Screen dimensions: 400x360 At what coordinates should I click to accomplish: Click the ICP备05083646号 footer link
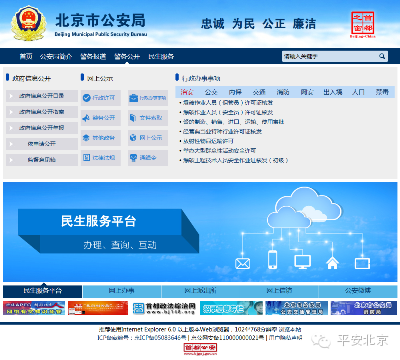(160, 338)
